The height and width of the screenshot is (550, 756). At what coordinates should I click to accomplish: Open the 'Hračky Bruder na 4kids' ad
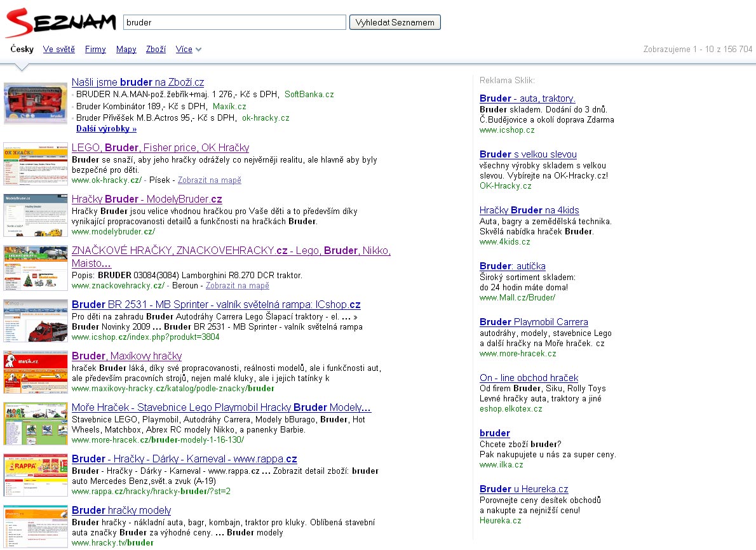529,210
